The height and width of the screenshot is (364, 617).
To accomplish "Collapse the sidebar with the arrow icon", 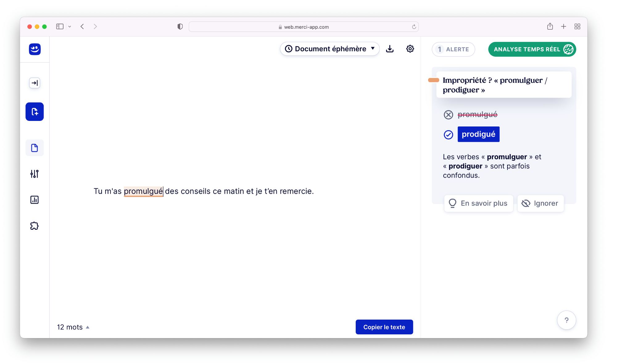I will (x=34, y=83).
